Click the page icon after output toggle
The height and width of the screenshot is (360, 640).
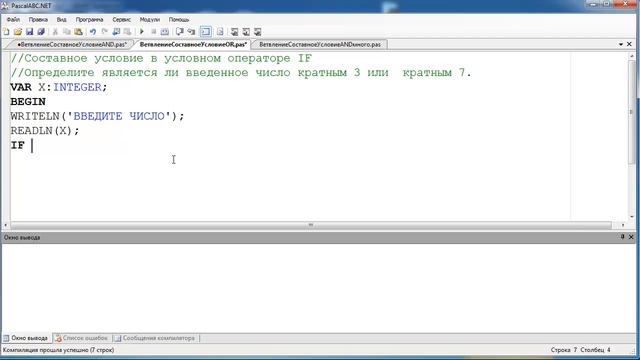[x=220, y=31]
